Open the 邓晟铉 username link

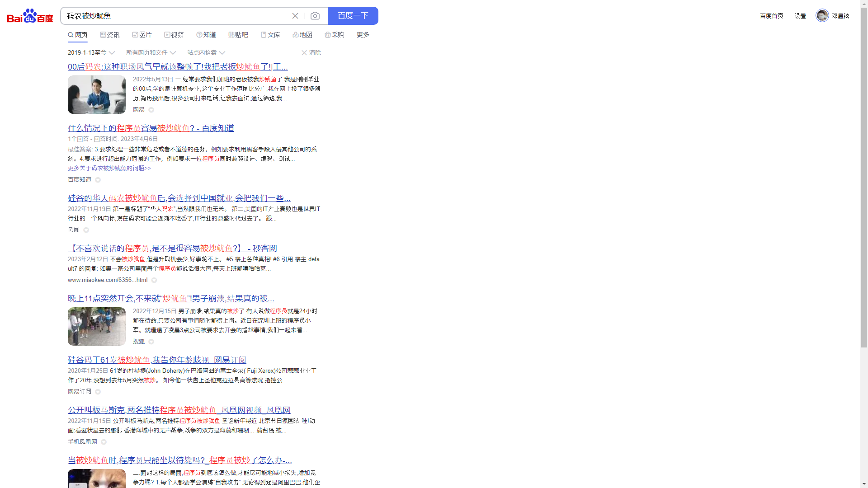click(x=840, y=16)
